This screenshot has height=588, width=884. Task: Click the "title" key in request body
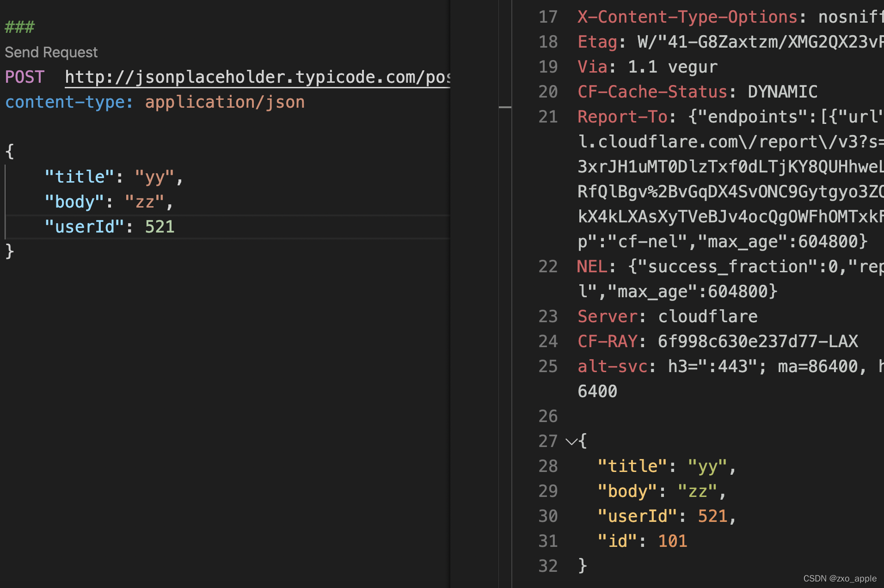pyautogui.click(x=80, y=177)
